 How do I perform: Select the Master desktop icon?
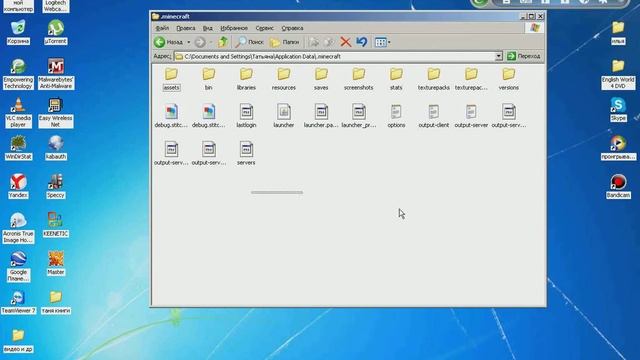pyautogui.click(x=56, y=263)
